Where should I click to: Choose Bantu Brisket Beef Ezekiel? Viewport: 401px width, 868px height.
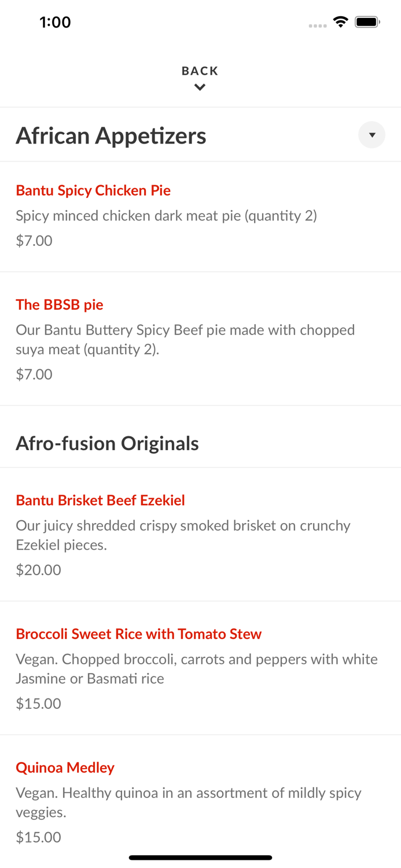[200, 535]
